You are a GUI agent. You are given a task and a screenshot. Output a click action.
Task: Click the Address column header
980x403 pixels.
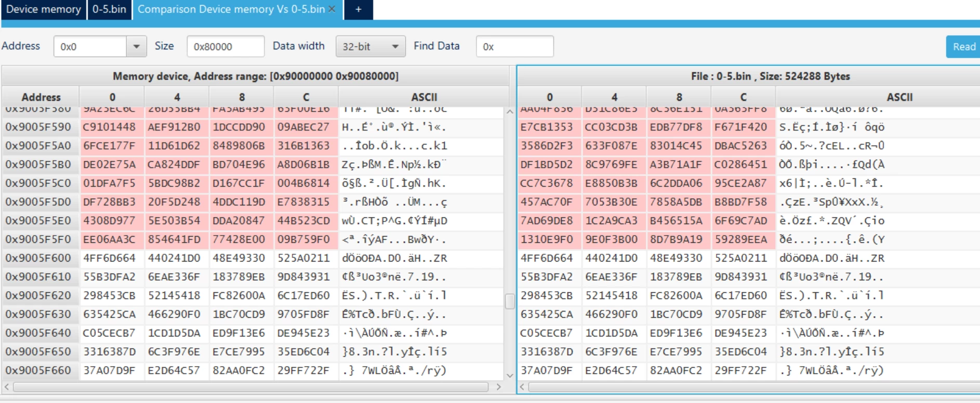41,97
